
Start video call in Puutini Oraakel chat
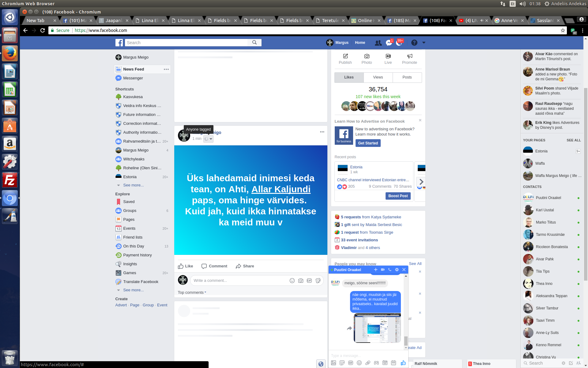tap(383, 270)
